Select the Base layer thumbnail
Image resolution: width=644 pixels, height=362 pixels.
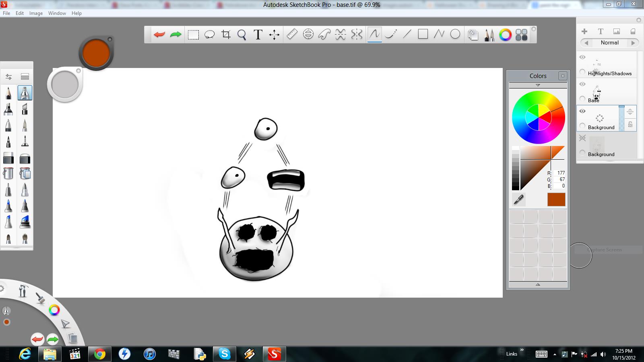coord(596,92)
